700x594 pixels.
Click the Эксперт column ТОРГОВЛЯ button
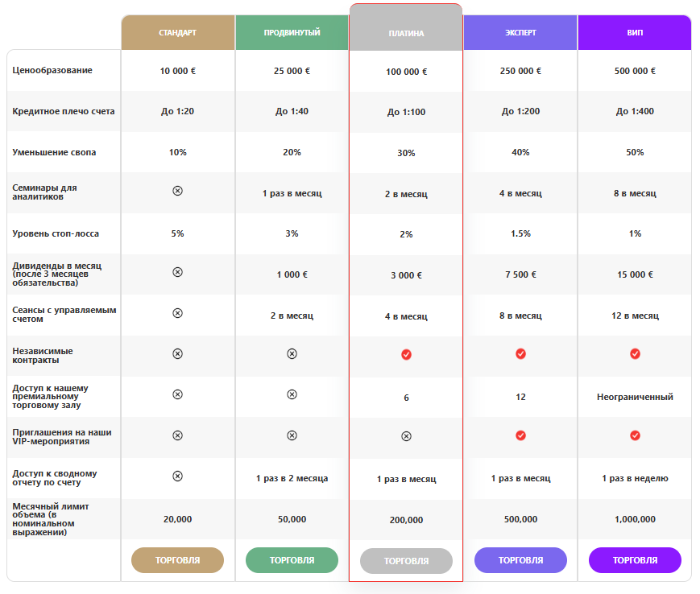[520, 560]
